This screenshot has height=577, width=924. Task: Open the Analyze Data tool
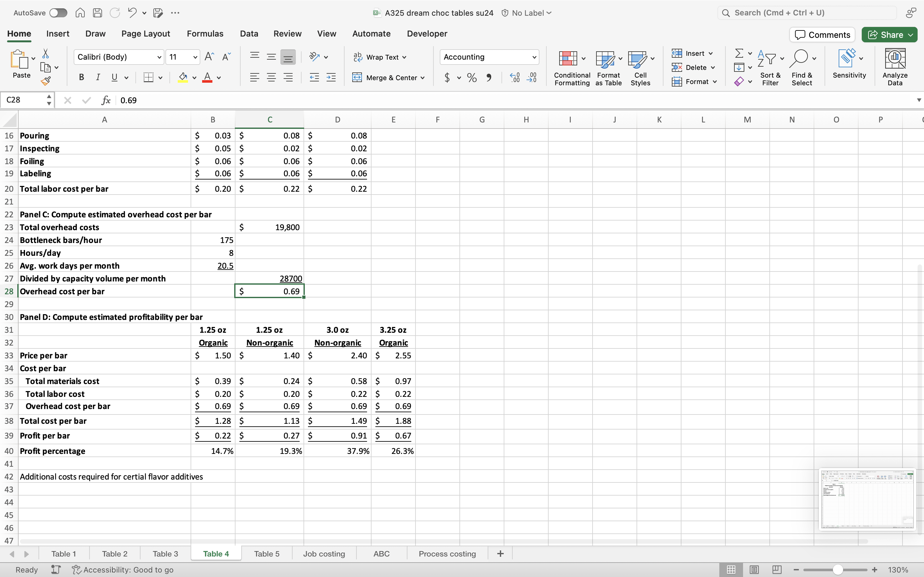click(894, 67)
